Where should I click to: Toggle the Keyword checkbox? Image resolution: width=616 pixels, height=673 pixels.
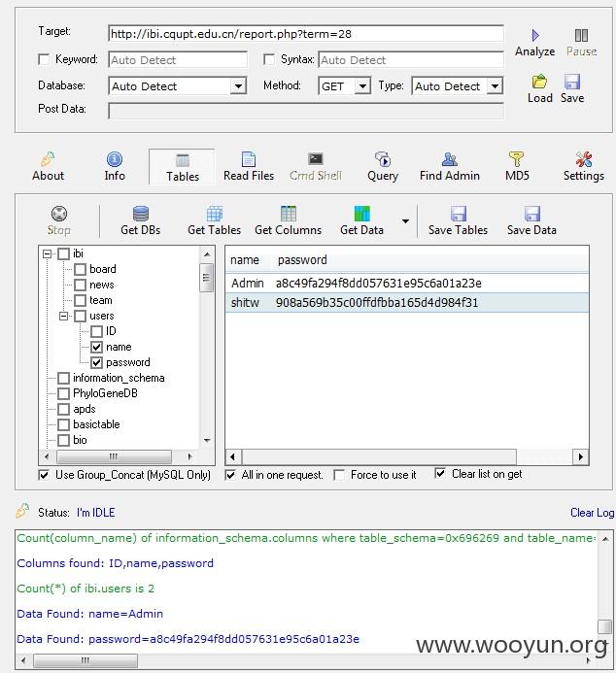coord(44,59)
